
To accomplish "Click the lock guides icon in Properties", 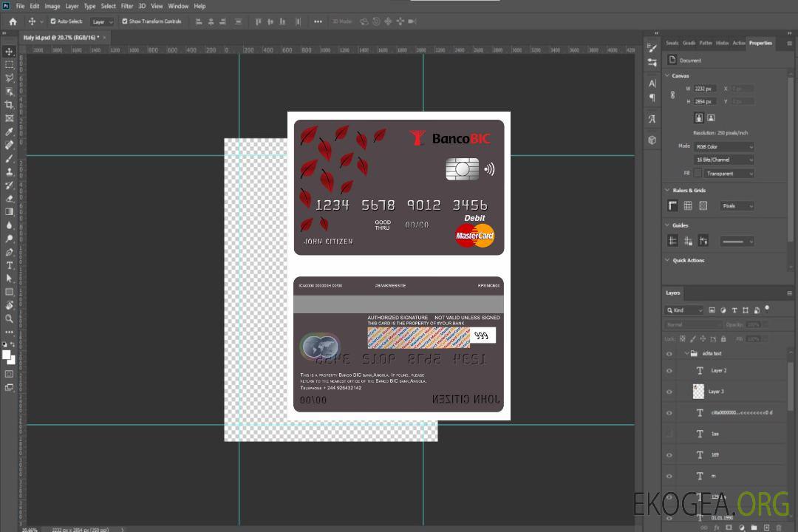I will (x=688, y=242).
